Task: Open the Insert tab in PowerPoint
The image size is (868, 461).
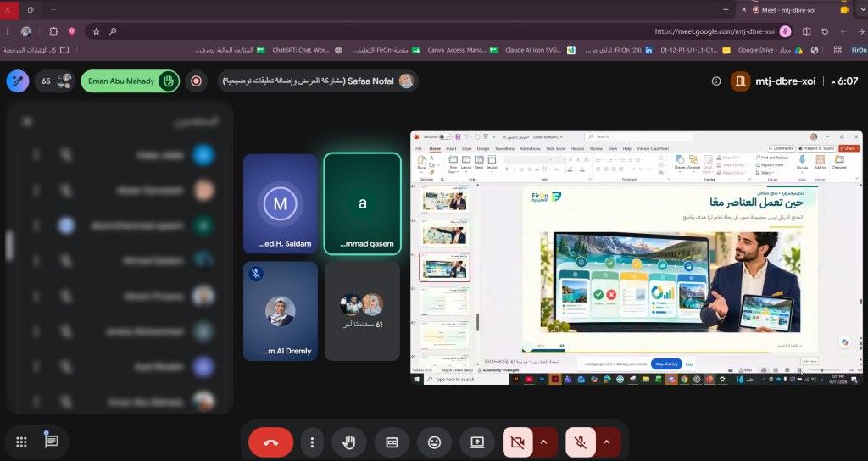Action: click(x=451, y=149)
